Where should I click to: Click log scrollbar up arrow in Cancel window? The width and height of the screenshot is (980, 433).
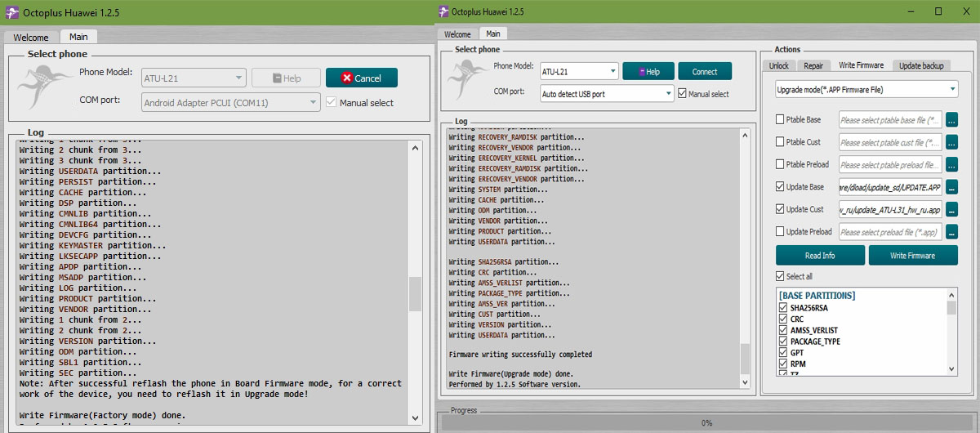click(x=416, y=149)
